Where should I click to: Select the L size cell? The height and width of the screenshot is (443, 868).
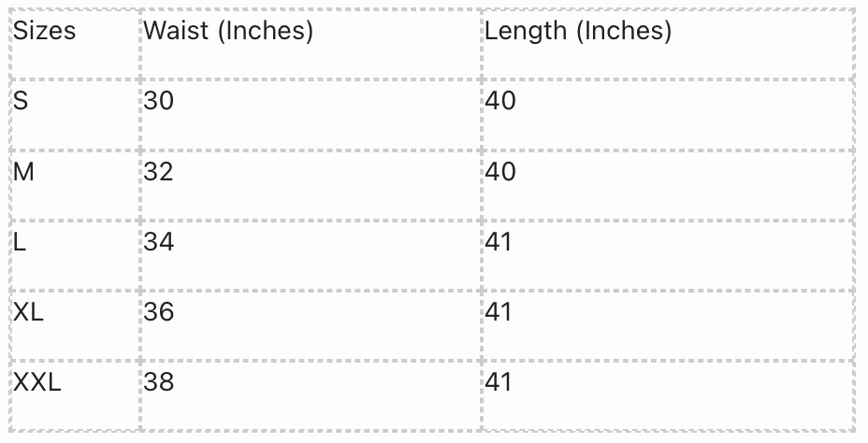click(20, 242)
